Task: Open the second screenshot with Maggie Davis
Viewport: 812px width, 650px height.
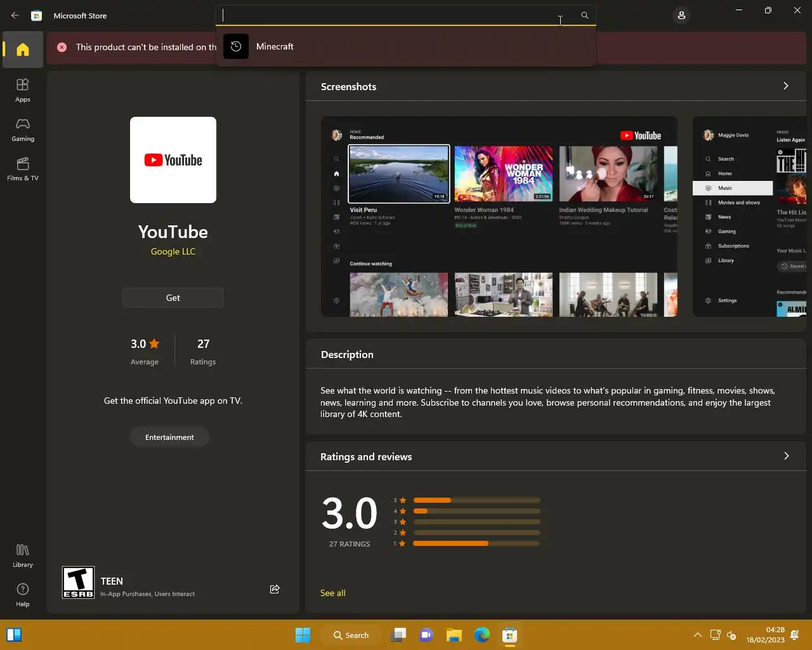Action: (x=749, y=216)
